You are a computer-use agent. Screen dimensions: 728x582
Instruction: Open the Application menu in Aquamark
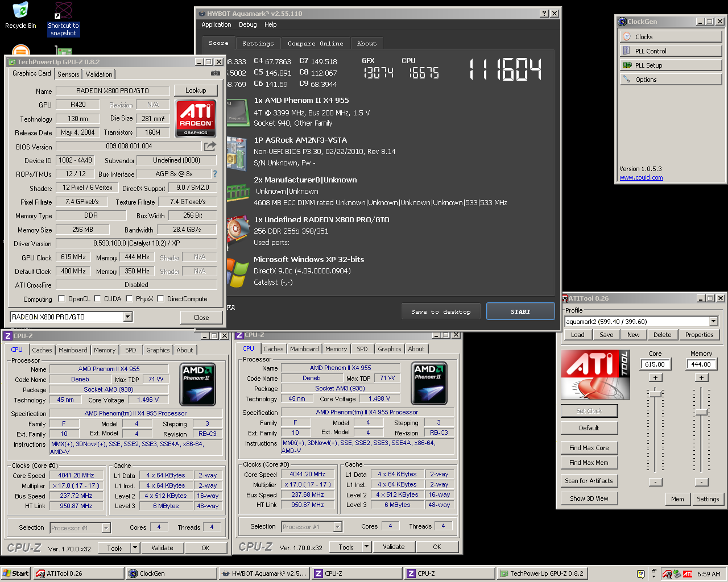click(x=216, y=25)
